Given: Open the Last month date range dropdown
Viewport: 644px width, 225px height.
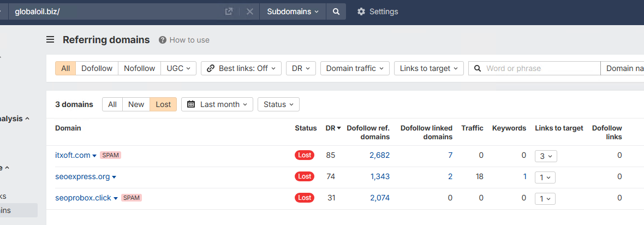Looking at the screenshot, I should tap(217, 104).
